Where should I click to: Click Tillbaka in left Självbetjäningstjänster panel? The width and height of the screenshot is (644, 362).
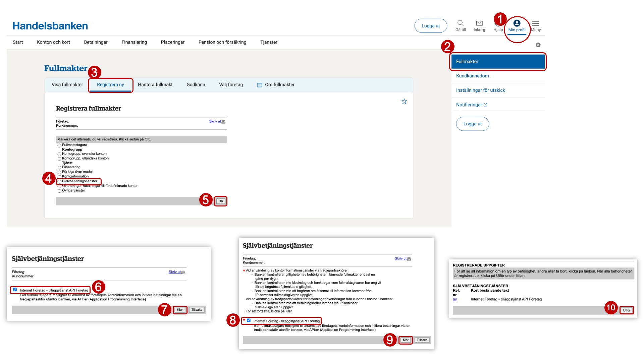coord(197,310)
